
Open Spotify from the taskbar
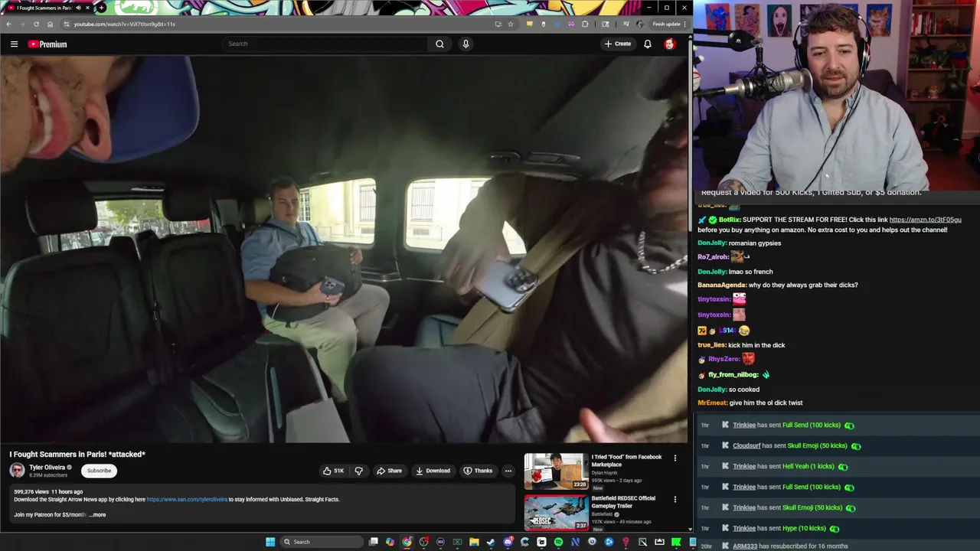(x=558, y=542)
